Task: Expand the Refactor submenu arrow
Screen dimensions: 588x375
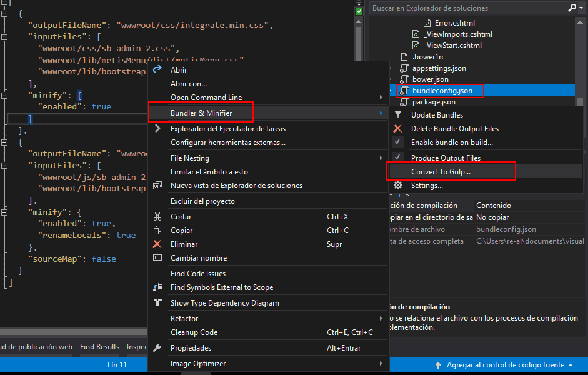Action: [381, 318]
